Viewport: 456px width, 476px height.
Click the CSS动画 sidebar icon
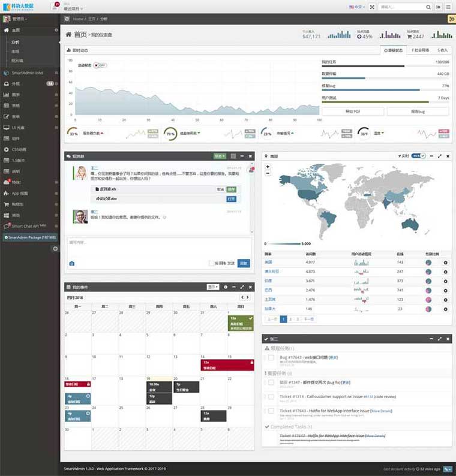point(6,149)
